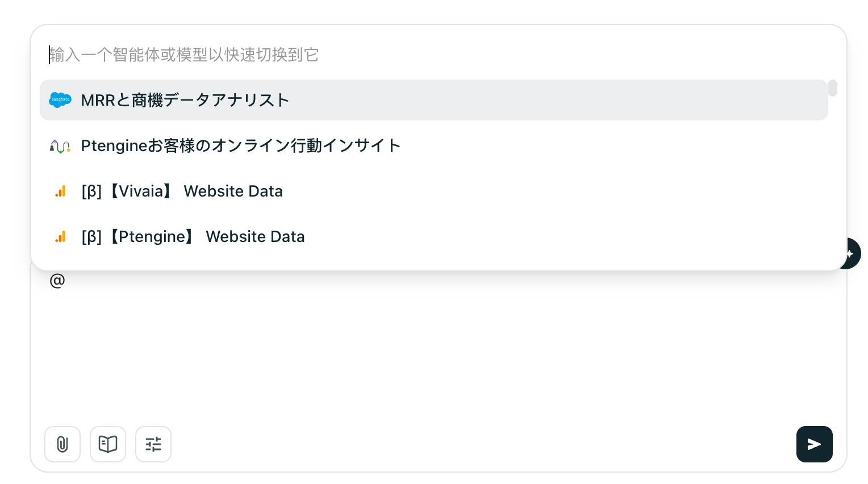Image resolution: width=868 pixels, height=484 pixels.
Task: Click analytics icon beside Vivaia Website Data
Action: pos(60,191)
